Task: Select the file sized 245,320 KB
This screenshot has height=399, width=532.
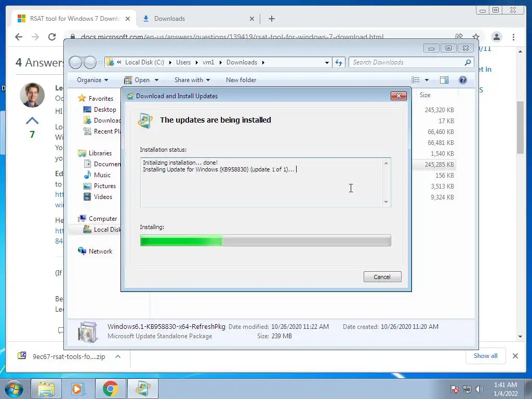Action: click(439, 110)
